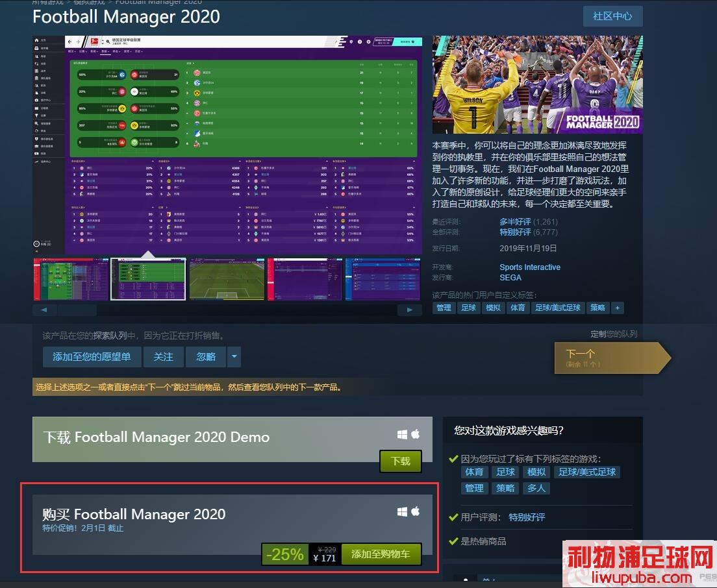Click the green 下载 demo button
717x588 pixels.
tap(401, 461)
